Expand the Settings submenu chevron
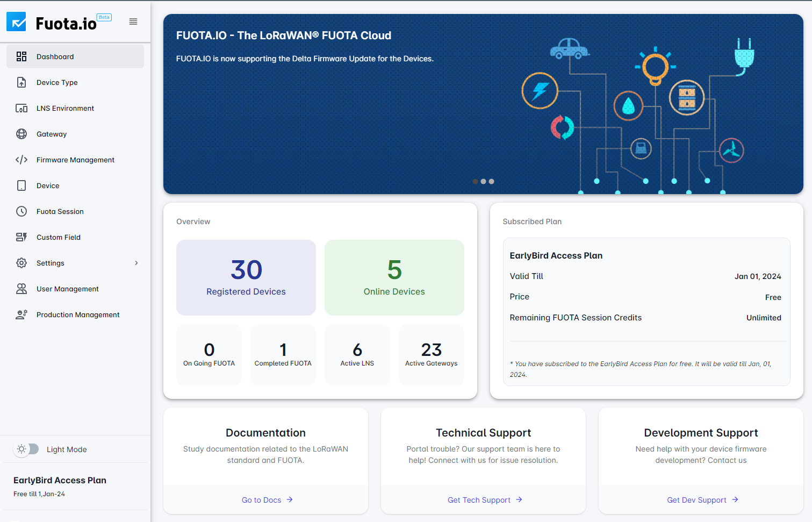812x522 pixels. (x=136, y=263)
